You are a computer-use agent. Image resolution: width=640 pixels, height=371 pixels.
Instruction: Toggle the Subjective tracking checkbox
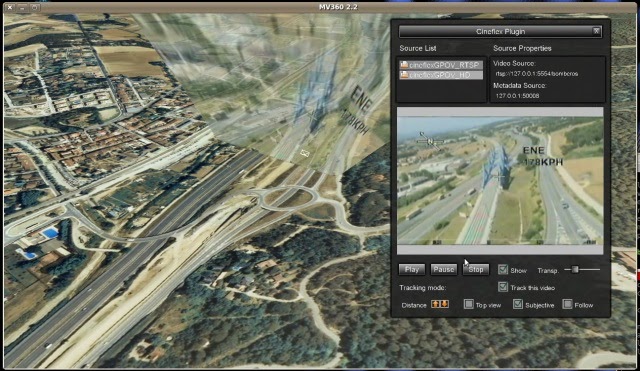pyautogui.click(x=518, y=304)
